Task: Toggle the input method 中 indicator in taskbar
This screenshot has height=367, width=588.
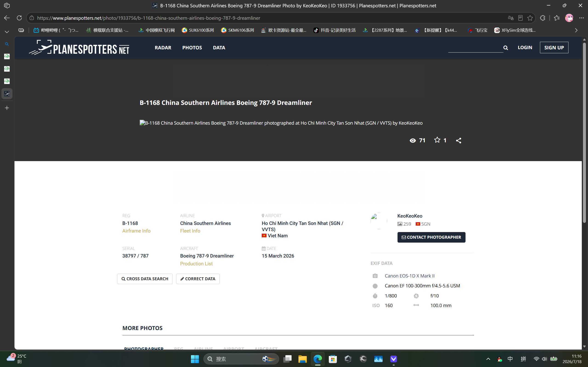Action: (x=510, y=359)
